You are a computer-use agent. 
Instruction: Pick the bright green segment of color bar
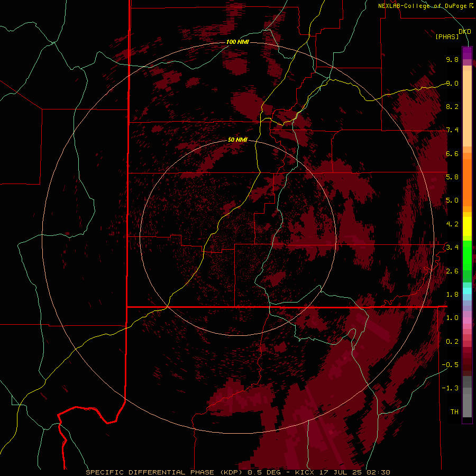coord(467,255)
